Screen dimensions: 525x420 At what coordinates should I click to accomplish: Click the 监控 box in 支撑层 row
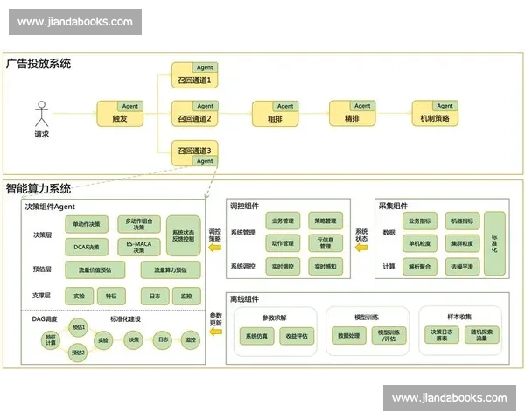pyautogui.click(x=186, y=296)
